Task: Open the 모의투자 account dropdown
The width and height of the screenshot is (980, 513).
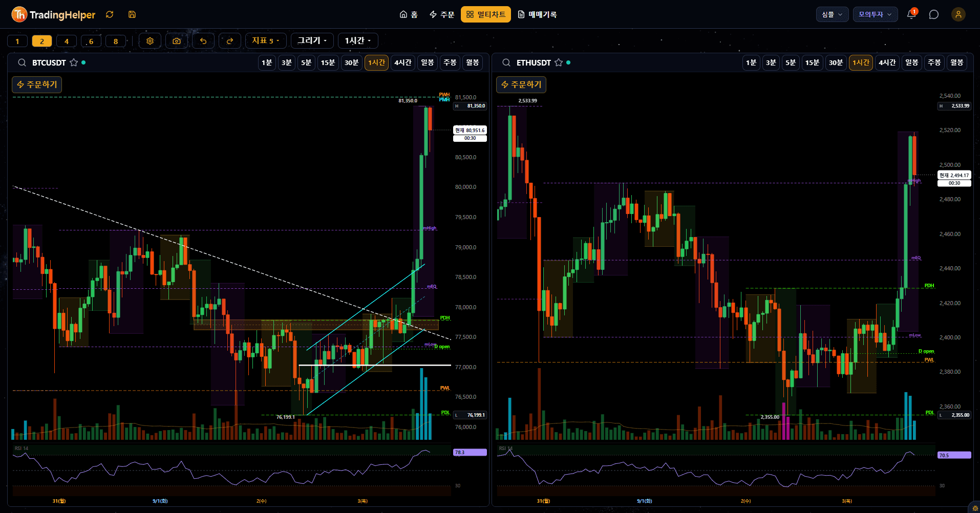Action: point(875,14)
